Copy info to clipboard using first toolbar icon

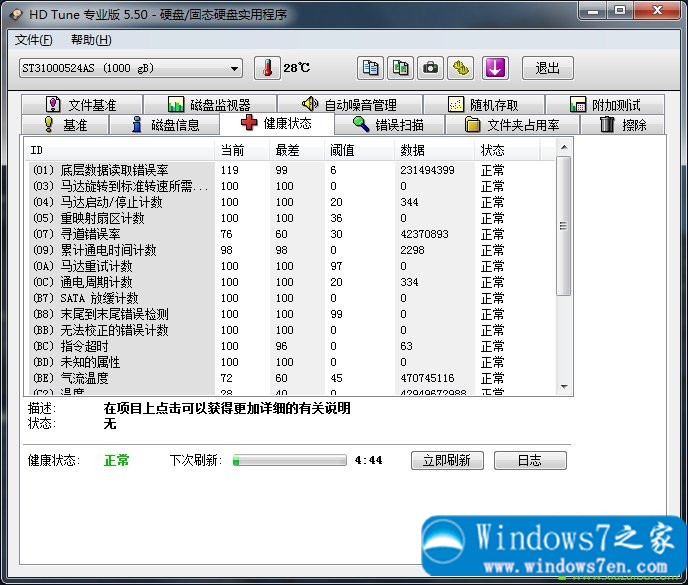[371, 68]
